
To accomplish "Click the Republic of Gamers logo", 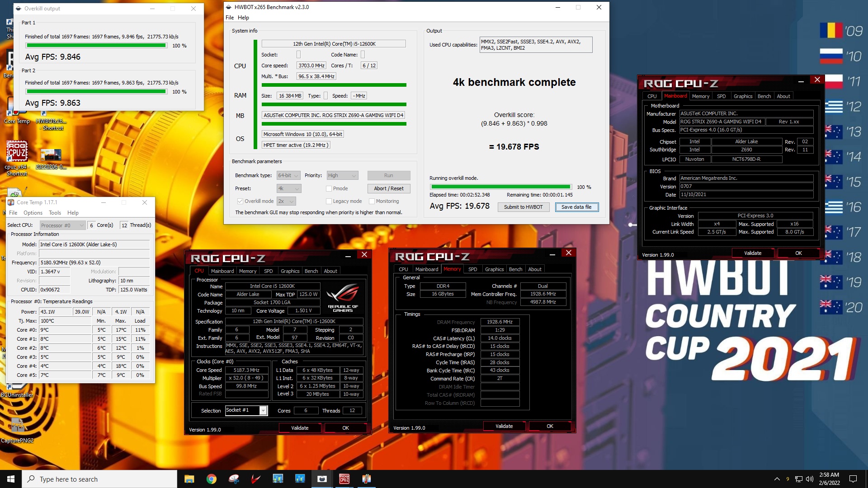I will (343, 297).
